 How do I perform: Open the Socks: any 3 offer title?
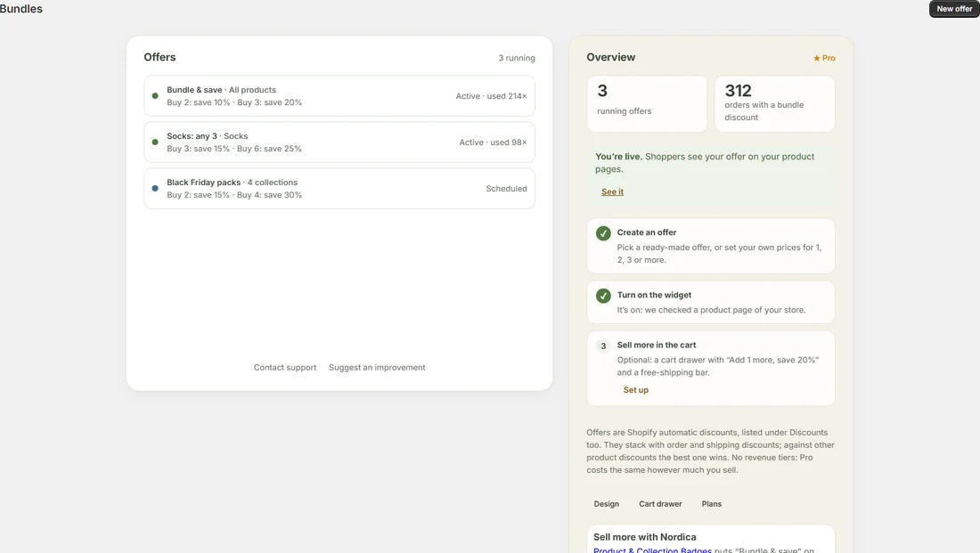click(x=192, y=136)
